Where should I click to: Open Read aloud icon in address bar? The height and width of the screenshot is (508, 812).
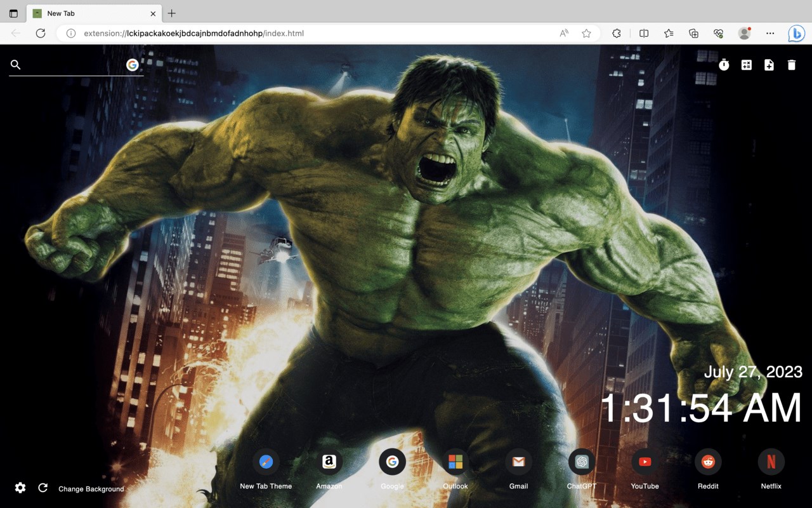tap(564, 33)
